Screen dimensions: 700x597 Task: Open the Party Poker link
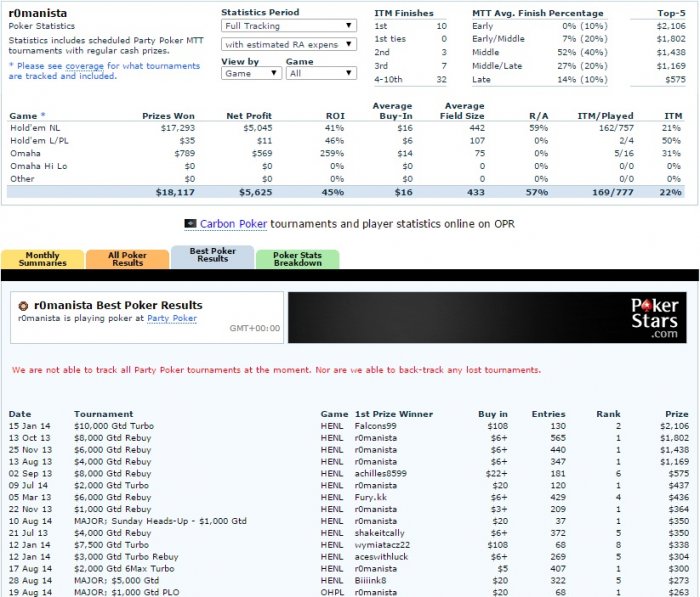point(172,318)
